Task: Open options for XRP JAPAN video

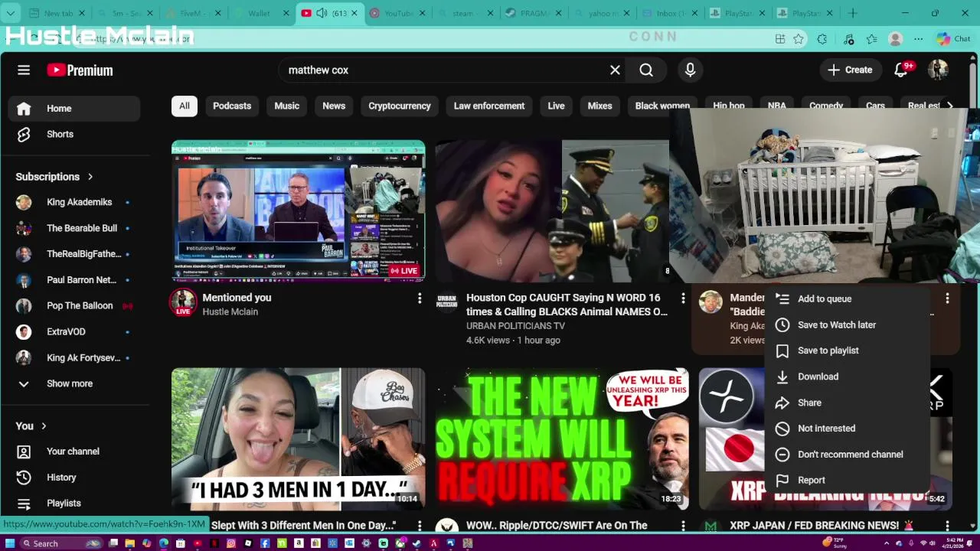Action: point(947,526)
